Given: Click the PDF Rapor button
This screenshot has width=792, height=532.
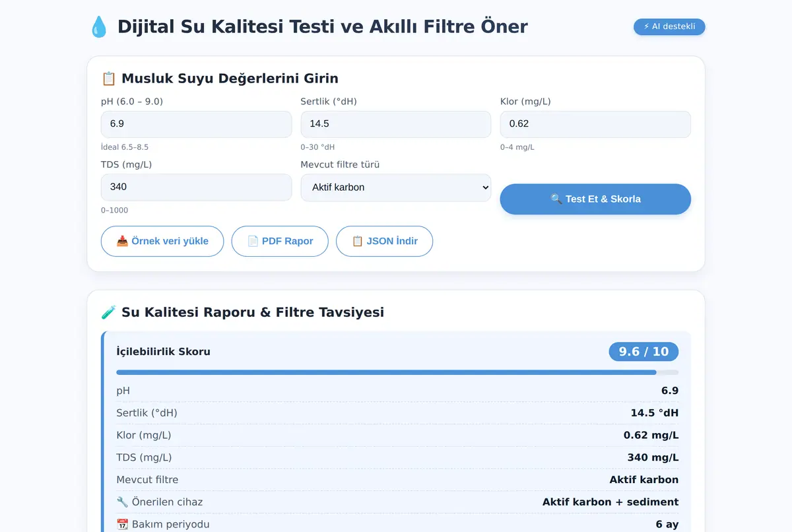Looking at the screenshot, I should pos(280,242).
